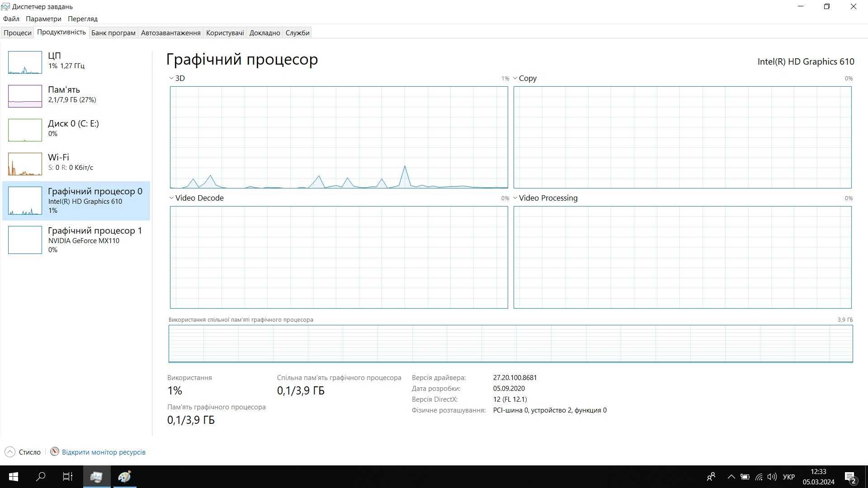868x488 pixels.
Task: Open the Windows Start menu
Action: (14, 477)
